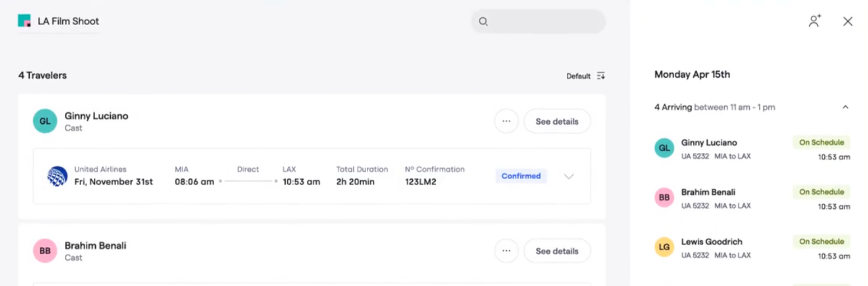
Task: Open more options for Ginny Luciano
Action: tap(506, 121)
